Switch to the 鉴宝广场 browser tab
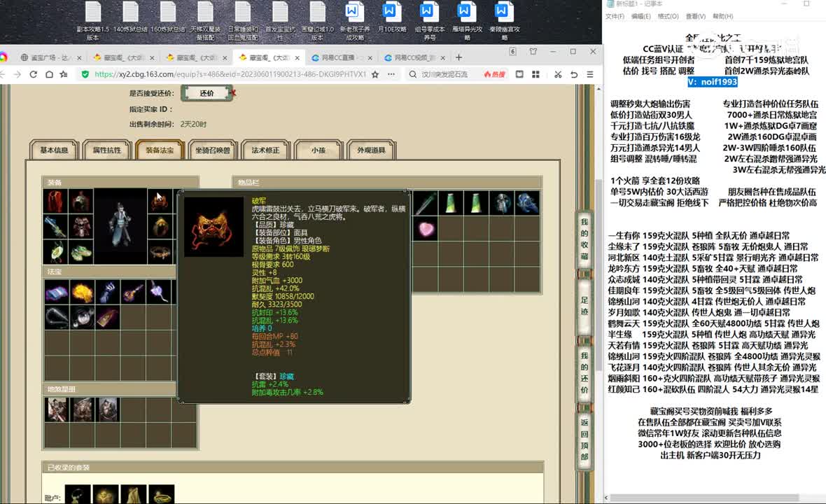Screen dimensions: 826x504 coord(51,57)
